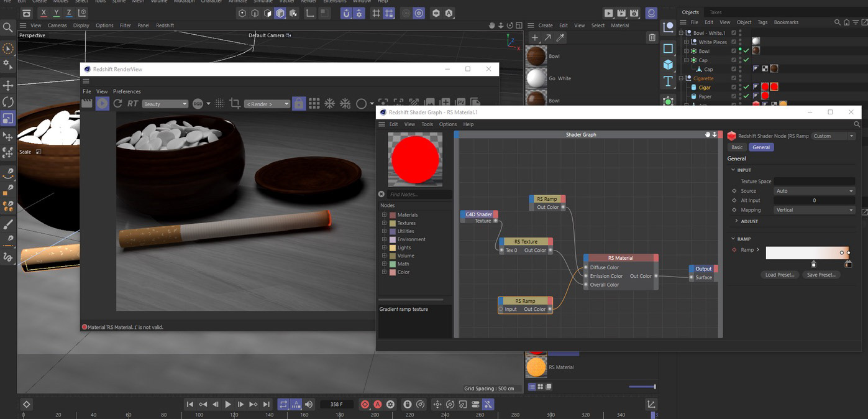868x419 pixels.
Task: Open the < Render > camera dropdown
Action: pos(267,104)
